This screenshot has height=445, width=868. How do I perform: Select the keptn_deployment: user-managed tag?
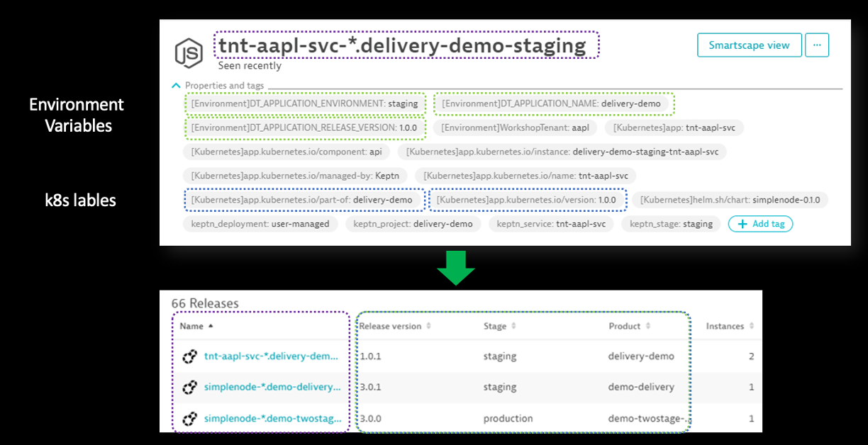click(x=260, y=224)
